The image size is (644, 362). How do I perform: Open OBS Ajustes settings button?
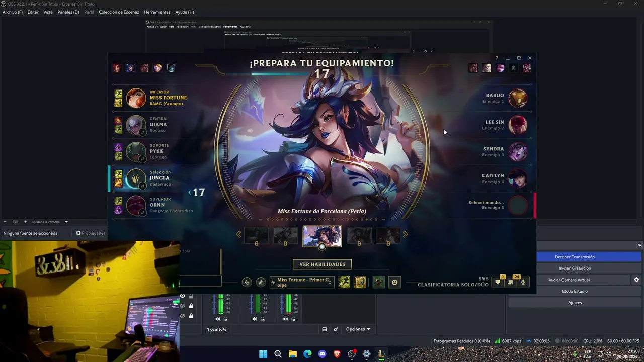(x=575, y=303)
